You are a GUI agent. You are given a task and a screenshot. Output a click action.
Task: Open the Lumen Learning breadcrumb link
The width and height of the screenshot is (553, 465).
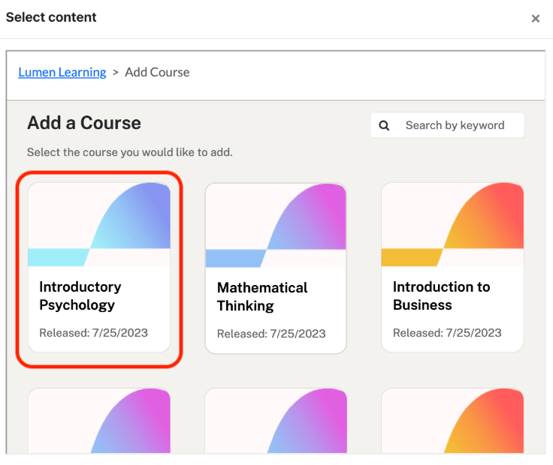click(62, 72)
